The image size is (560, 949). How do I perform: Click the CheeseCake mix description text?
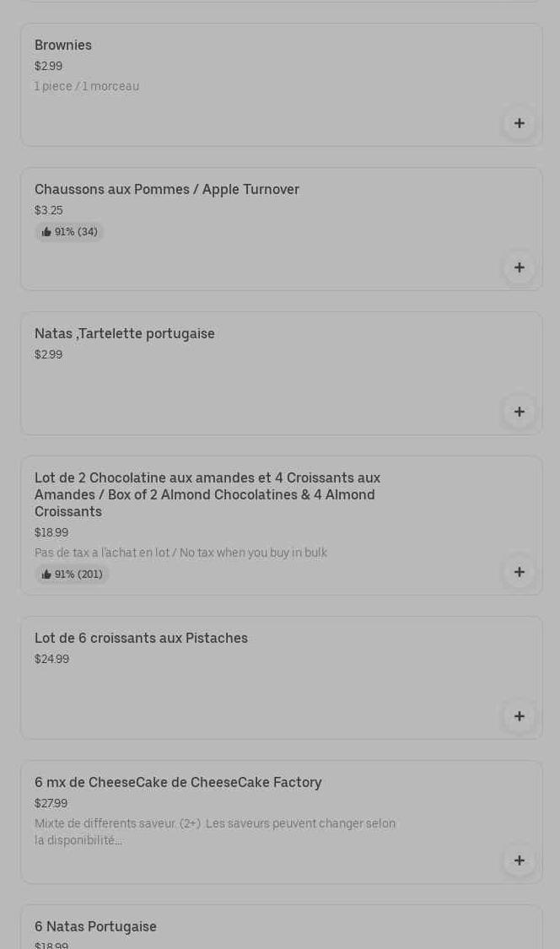(x=215, y=832)
